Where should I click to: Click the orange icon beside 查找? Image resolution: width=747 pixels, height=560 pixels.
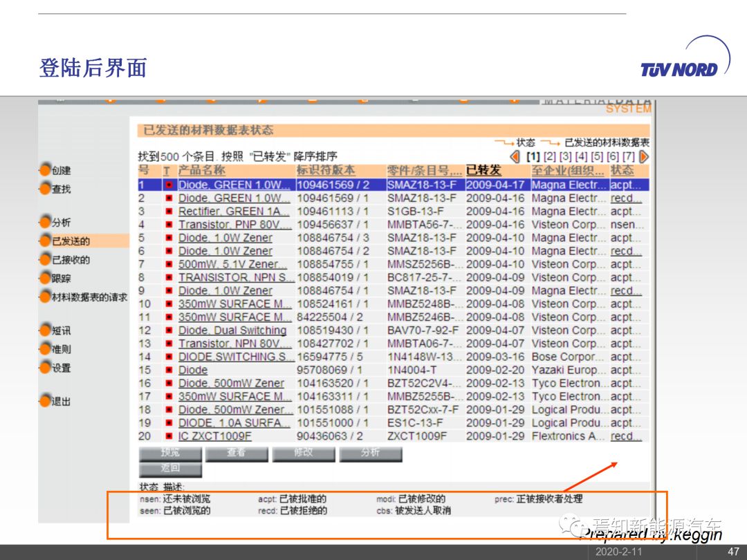pos(45,189)
